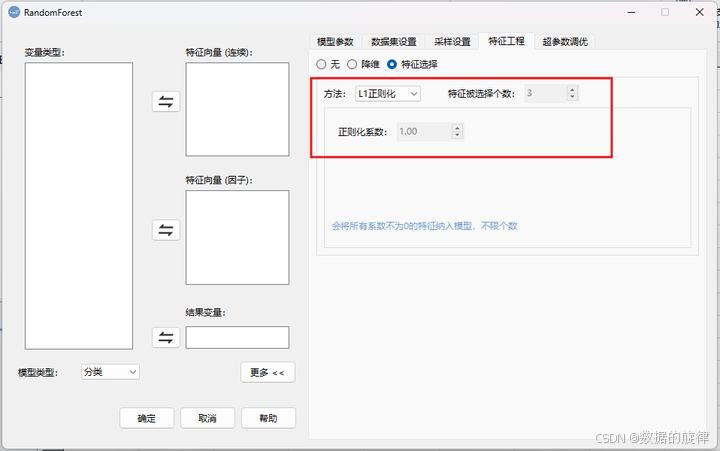This screenshot has width=720, height=451.
Task: Switch to the 数据集设置 tab
Action: click(394, 42)
